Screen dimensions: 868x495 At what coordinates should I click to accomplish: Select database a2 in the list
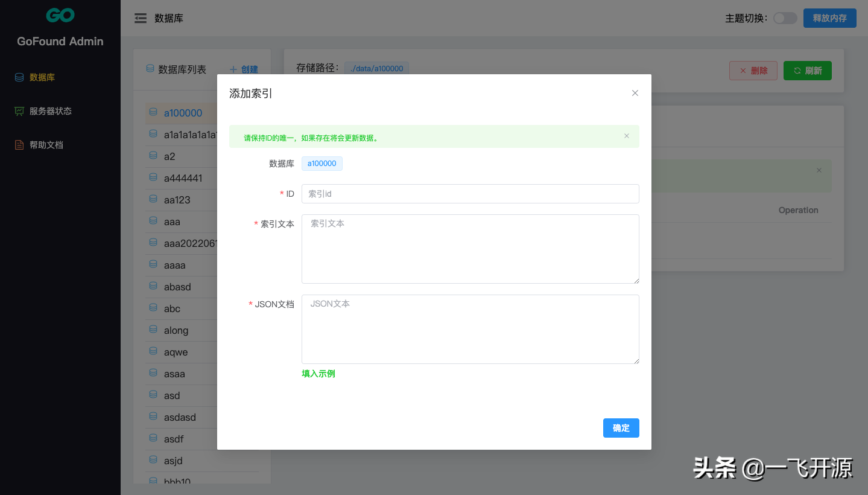pos(181,156)
